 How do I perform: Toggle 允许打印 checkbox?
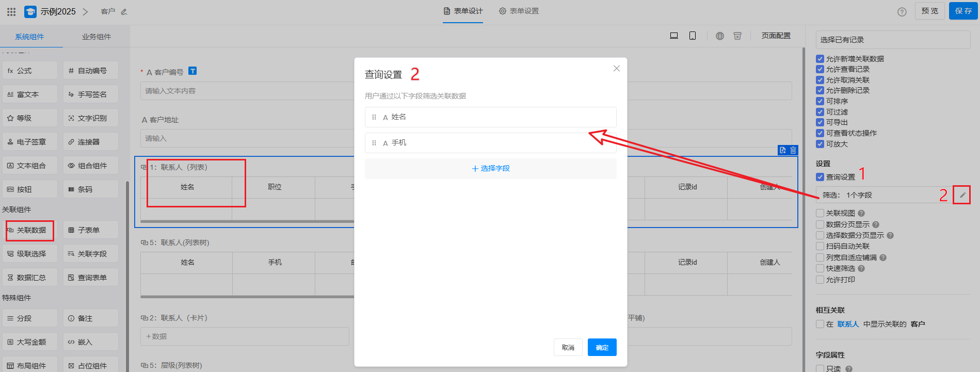coord(820,280)
